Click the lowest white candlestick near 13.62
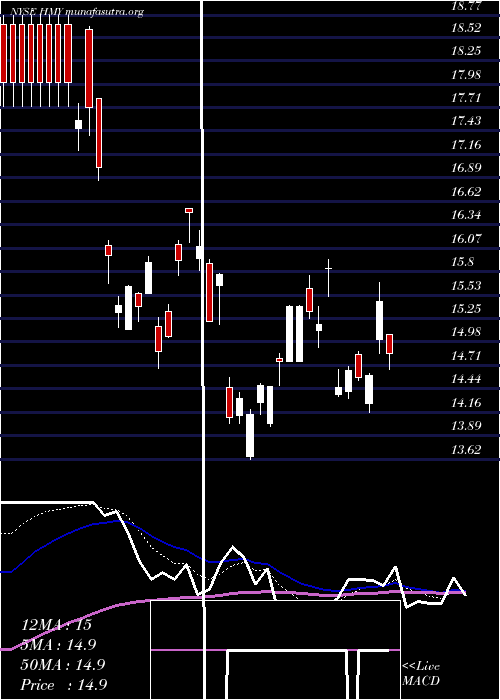500x700 pixels. [250, 434]
